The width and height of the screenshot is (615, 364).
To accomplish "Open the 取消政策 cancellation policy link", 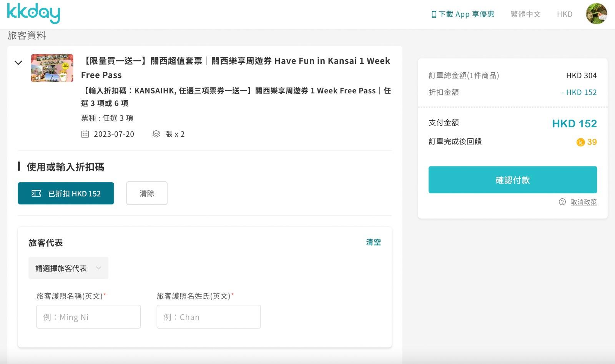I will [x=583, y=202].
